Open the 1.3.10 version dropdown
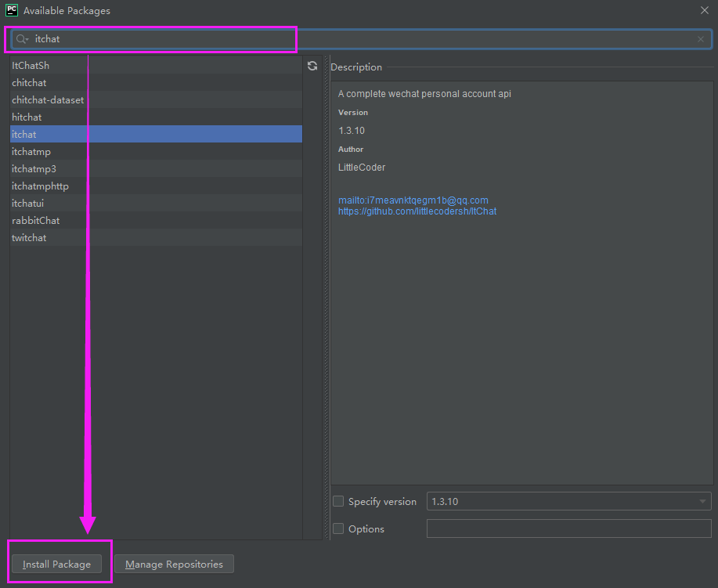 [568, 501]
